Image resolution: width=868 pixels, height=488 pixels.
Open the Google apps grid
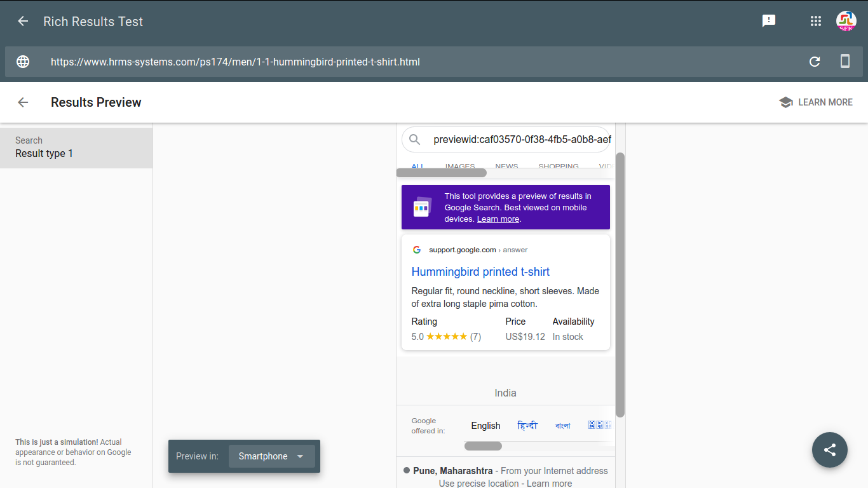click(x=816, y=21)
